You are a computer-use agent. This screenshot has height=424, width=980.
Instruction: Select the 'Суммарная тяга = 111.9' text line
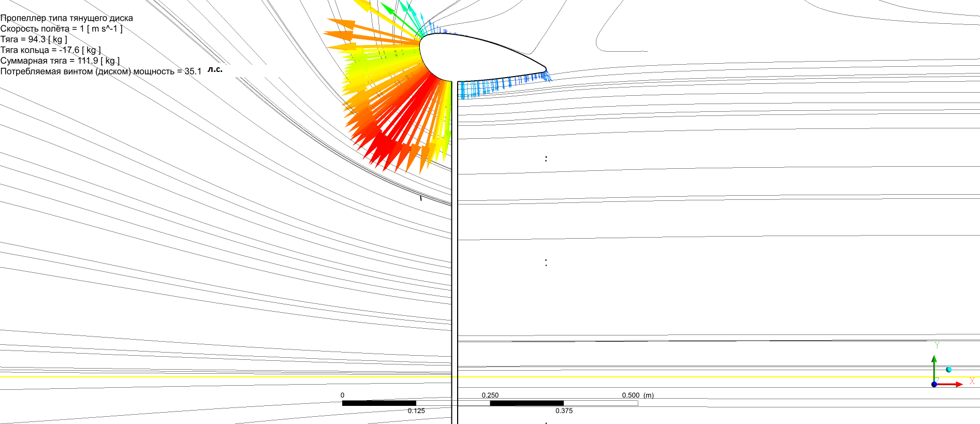[x=60, y=61]
